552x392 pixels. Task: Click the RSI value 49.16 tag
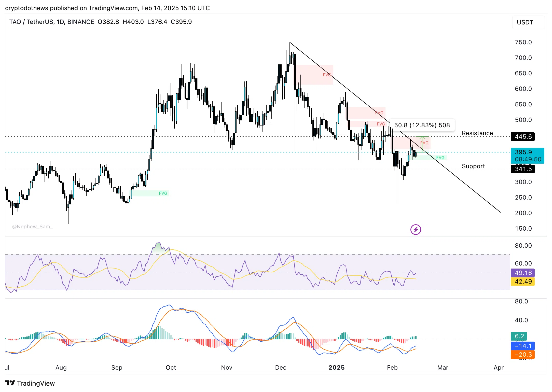[523, 273]
